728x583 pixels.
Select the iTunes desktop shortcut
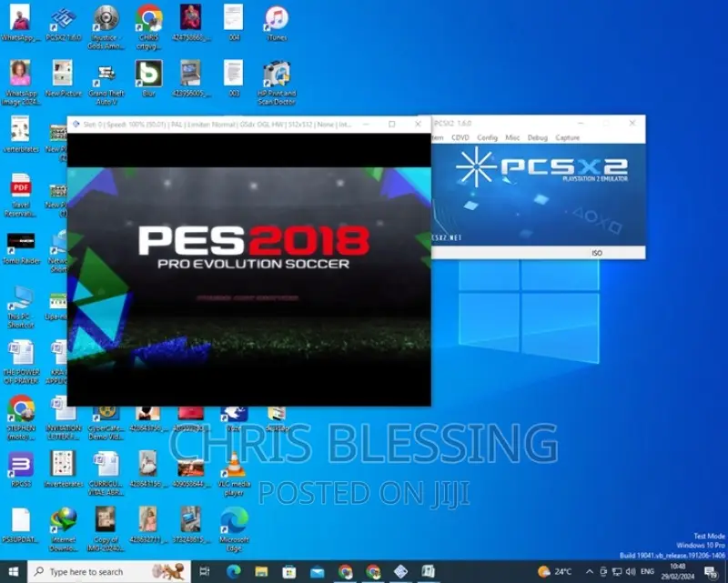(277, 24)
